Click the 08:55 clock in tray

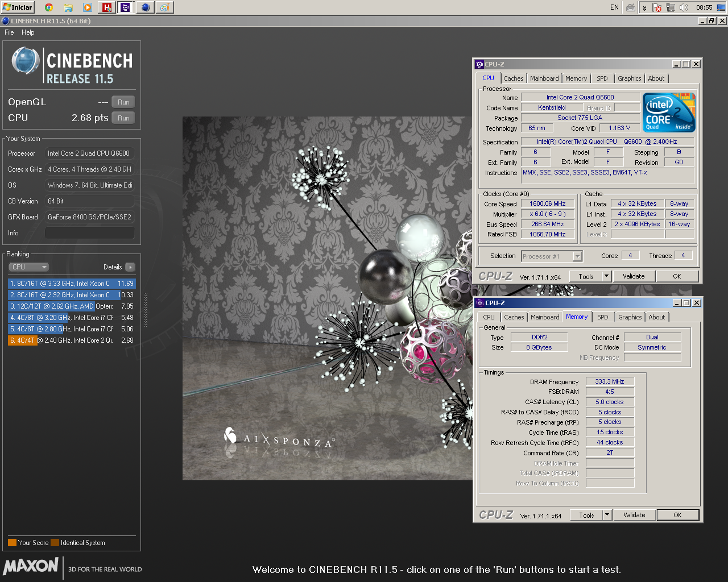704,7
